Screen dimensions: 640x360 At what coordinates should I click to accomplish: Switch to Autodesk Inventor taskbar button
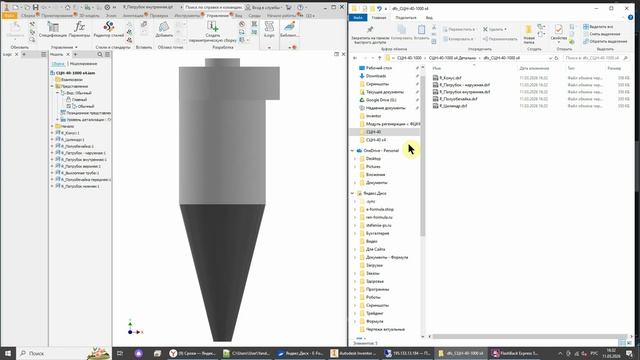353,353
